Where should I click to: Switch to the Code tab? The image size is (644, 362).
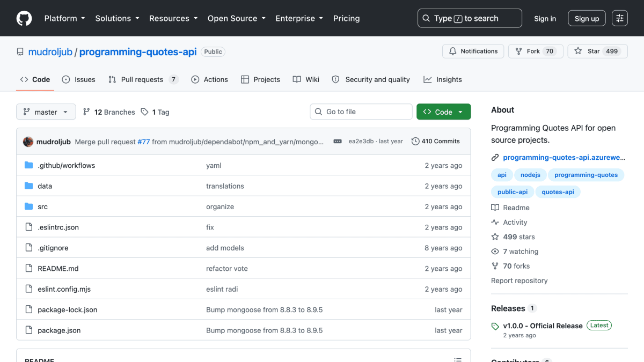click(35, 79)
